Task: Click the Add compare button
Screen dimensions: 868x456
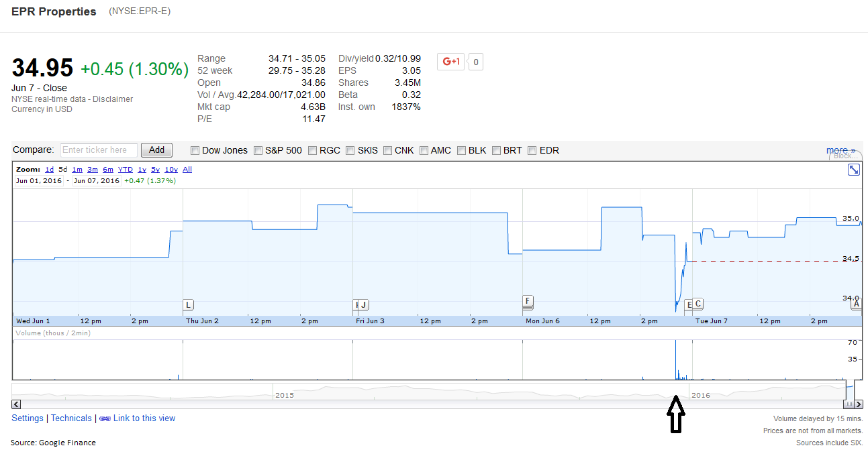Action: coord(156,150)
